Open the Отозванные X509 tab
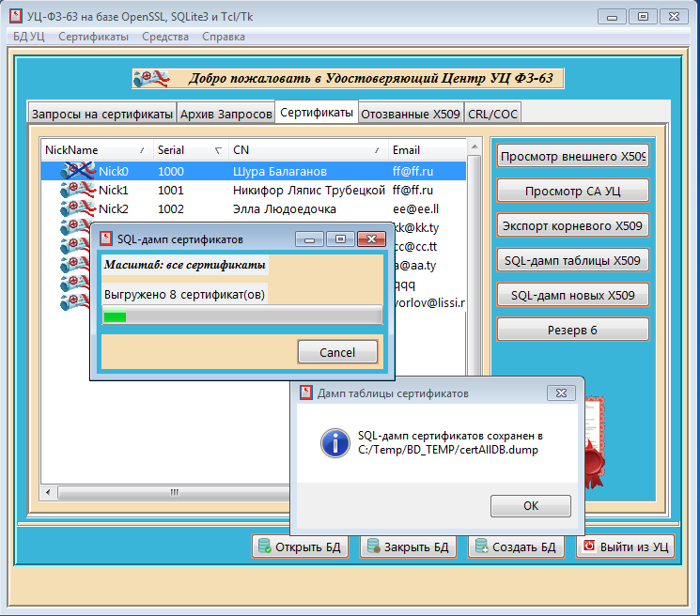This screenshot has height=616, width=700. pos(410,114)
